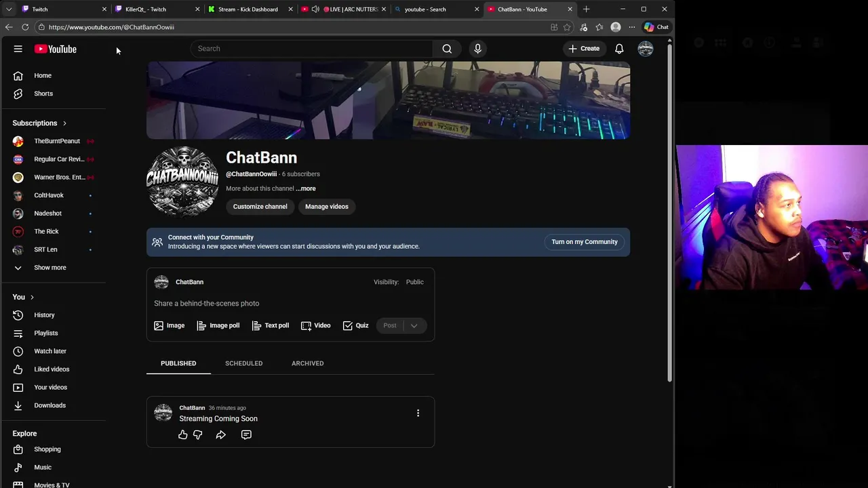Expand the Subscriptions section
Viewport: 868px width, 488px height.
point(39,123)
